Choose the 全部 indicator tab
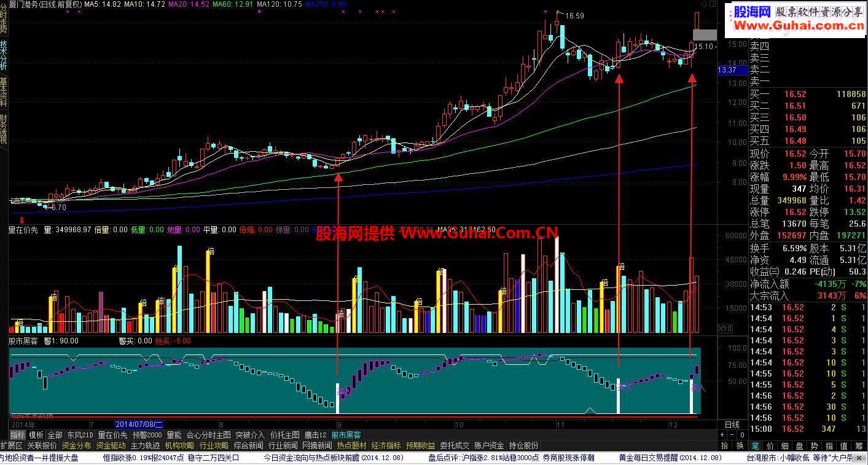 coord(55,435)
